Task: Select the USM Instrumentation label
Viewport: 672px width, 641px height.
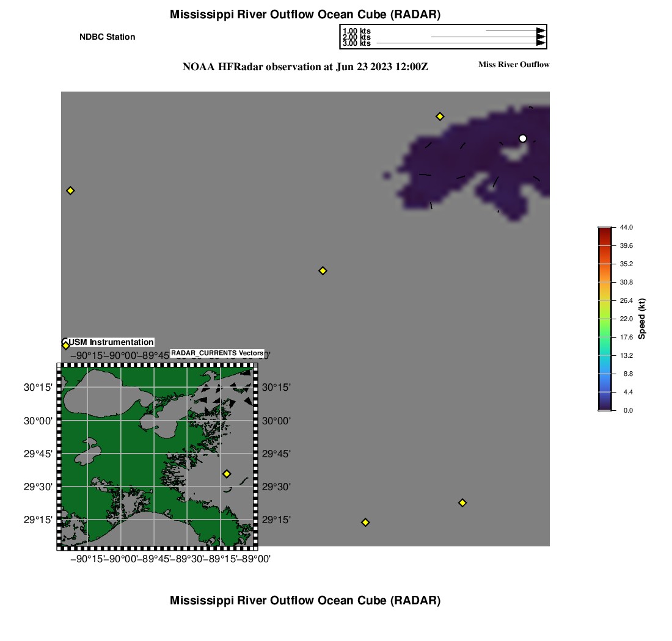Action: click(x=111, y=342)
